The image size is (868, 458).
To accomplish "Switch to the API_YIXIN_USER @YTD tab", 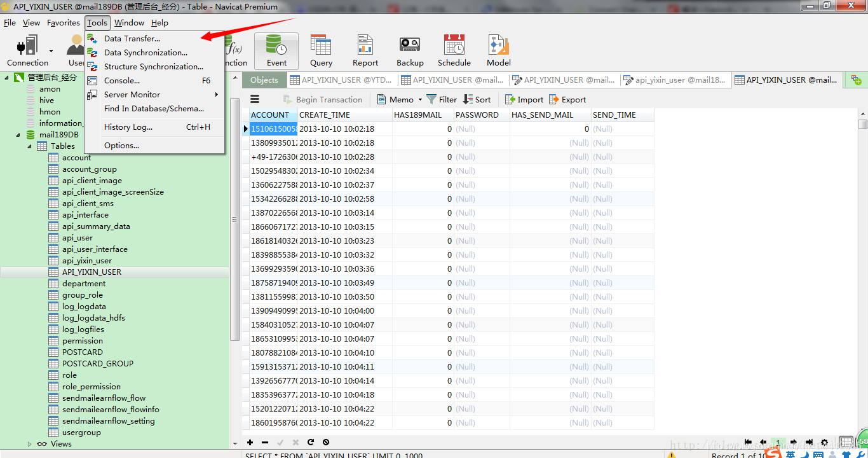I will tap(341, 80).
